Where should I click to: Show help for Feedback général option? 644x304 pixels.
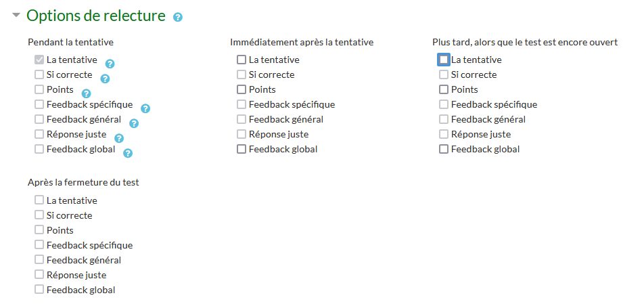(134, 123)
